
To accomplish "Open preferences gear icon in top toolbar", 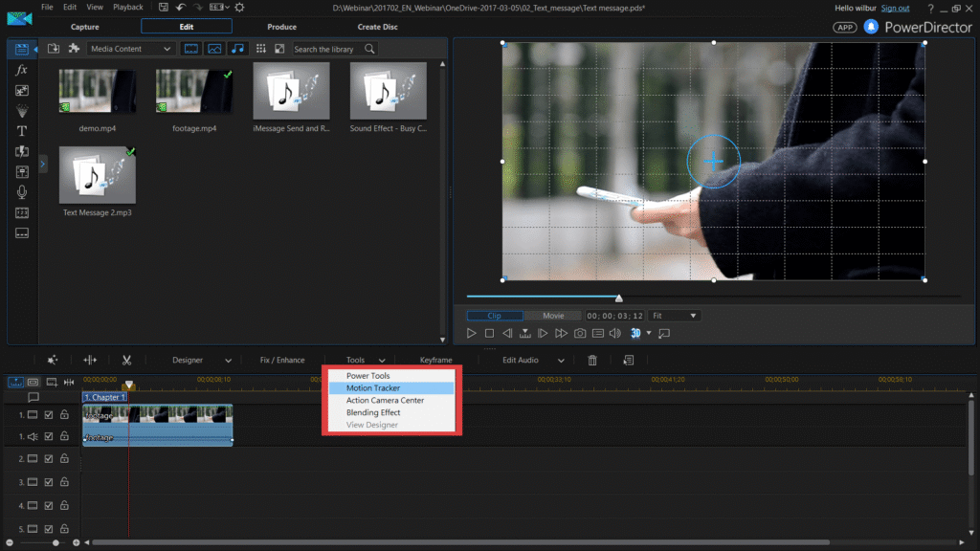I will click(239, 8).
